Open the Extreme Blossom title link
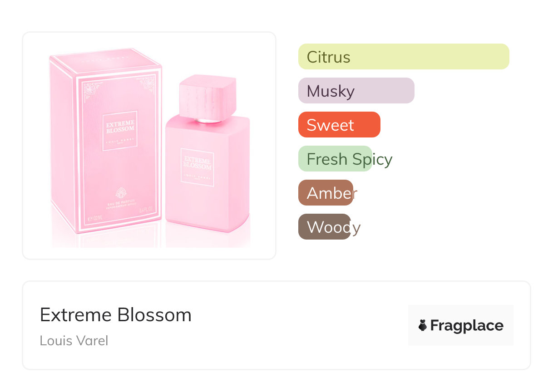 click(x=116, y=314)
